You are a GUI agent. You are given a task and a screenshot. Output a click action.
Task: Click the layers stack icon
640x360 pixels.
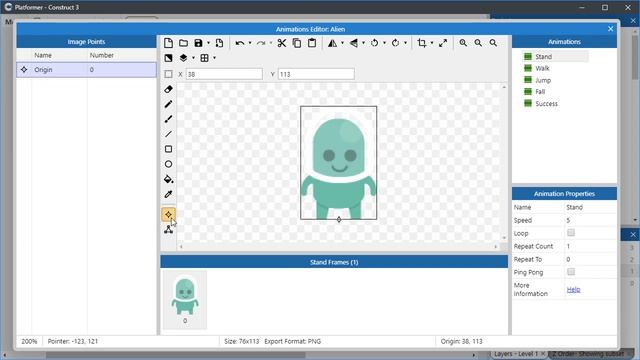[x=183, y=58]
